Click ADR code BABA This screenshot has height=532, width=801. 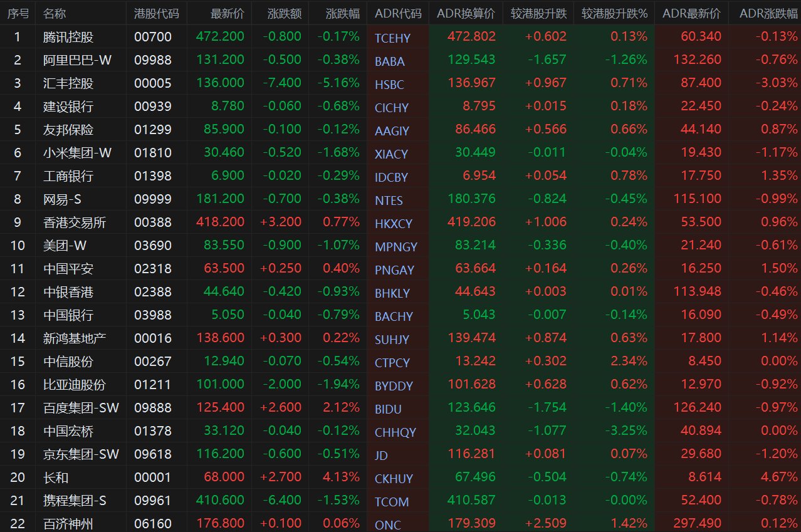tap(390, 61)
